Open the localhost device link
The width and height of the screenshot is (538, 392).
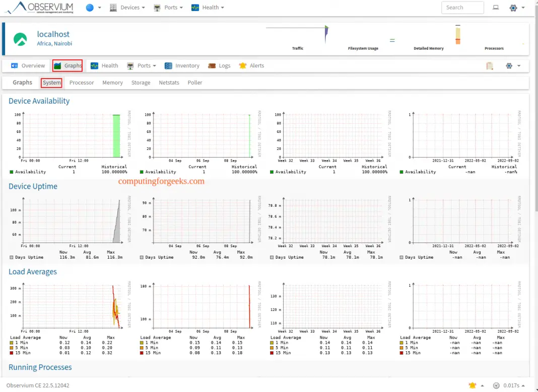[x=53, y=34]
